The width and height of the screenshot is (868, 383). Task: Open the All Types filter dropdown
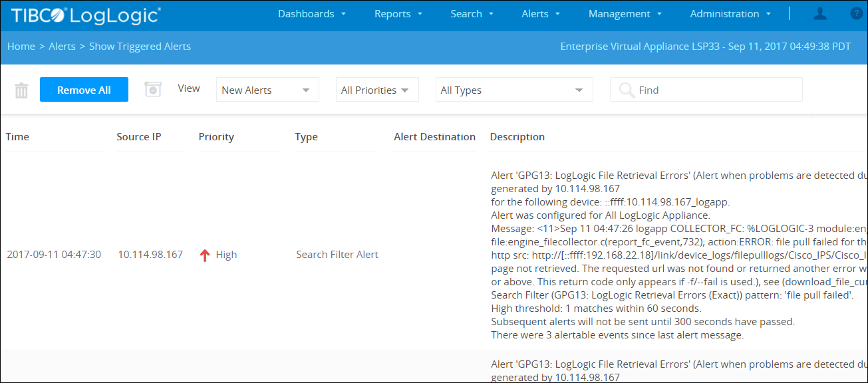pos(513,90)
